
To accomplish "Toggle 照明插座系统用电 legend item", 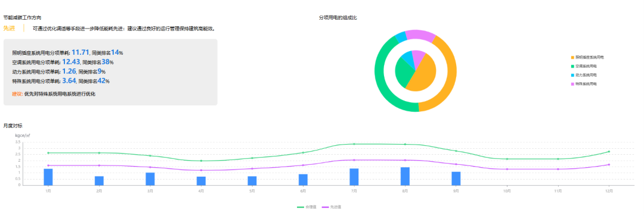I will coord(587,57).
